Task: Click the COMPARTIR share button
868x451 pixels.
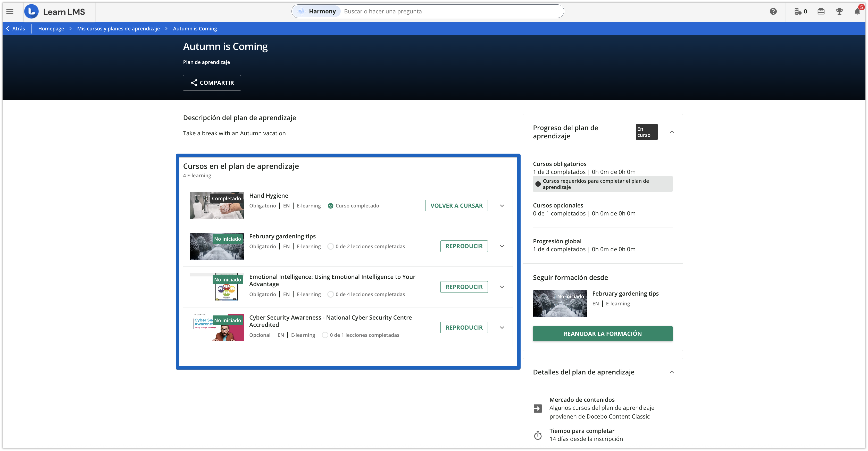Action: pos(212,82)
